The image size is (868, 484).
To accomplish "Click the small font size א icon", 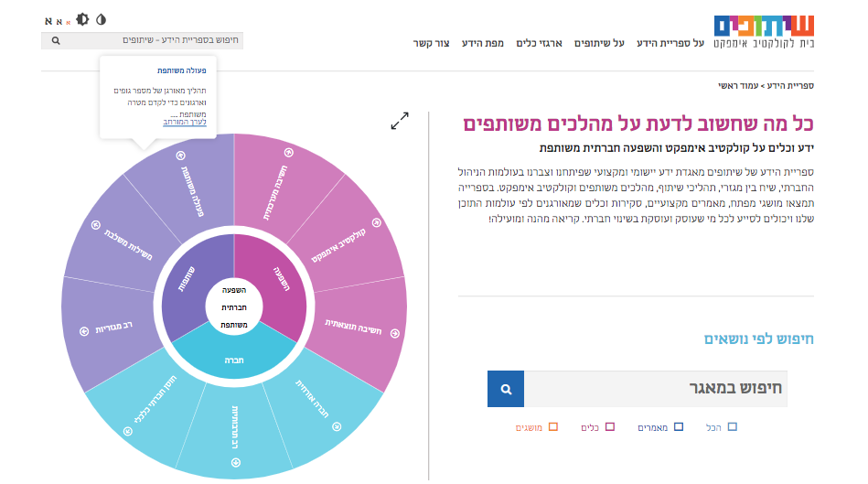I will point(68,22).
